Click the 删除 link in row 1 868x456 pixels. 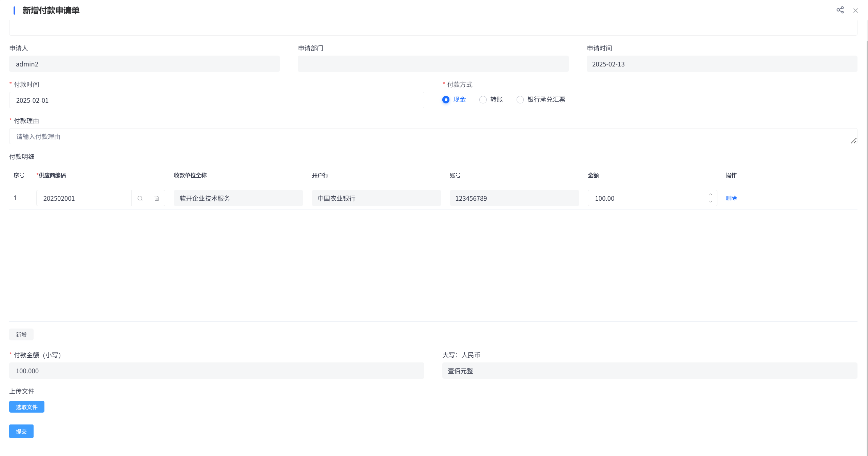[x=731, y=198]
